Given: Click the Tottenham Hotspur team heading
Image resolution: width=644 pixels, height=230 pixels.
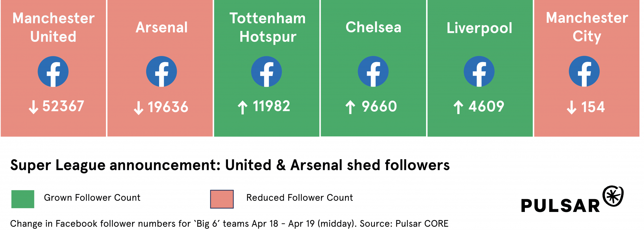Looking at the screenshot, I should pyautogui.click(x=268, y=27).
